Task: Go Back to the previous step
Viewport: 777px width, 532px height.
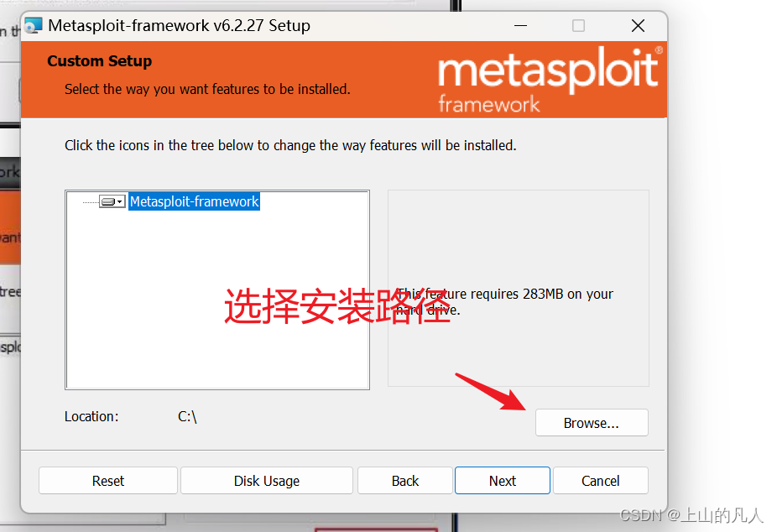Action: 404,480
